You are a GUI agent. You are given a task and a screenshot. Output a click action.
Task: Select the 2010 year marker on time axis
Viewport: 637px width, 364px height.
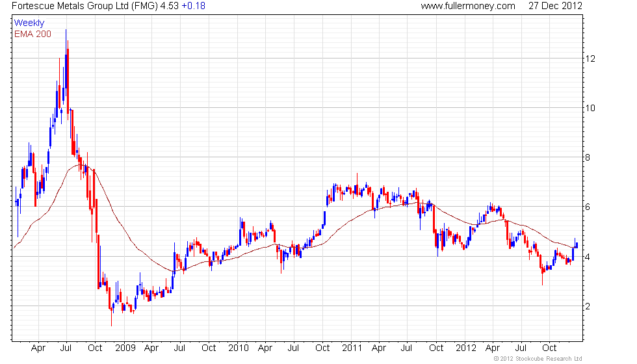(238, 348)
